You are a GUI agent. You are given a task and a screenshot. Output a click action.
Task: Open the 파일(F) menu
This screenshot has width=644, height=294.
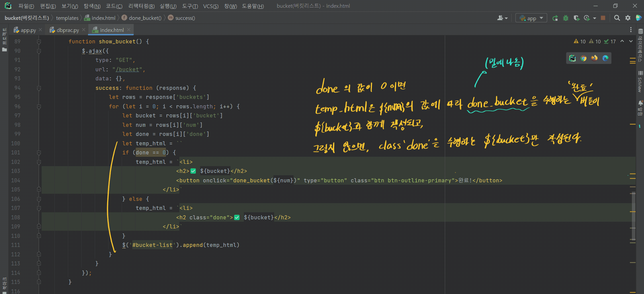(x=26, y=6)
